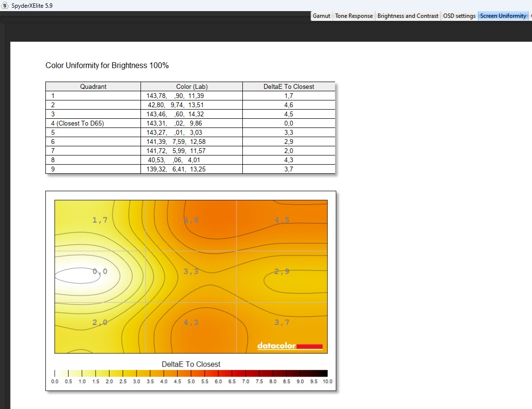Select the Screen Uniformity tab
The width and height of the screenshot is (532, 409).
coord(503,16)
